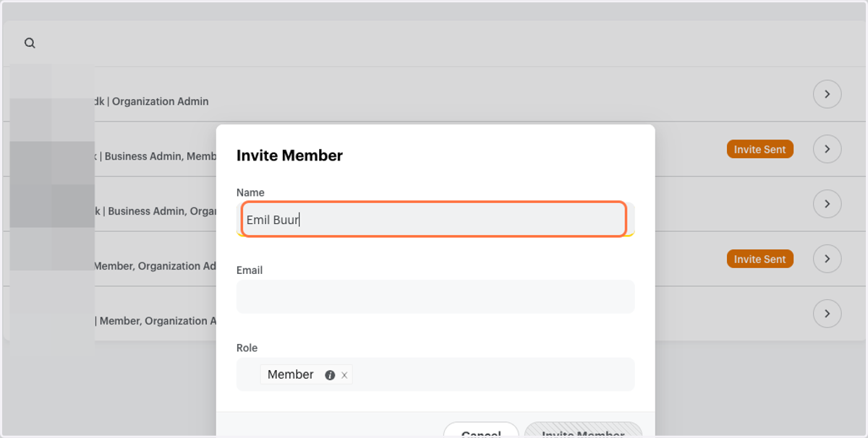Click the search magnifier icon
The height and width of the screenshot is (438, 868).
(x=30, y=43)
